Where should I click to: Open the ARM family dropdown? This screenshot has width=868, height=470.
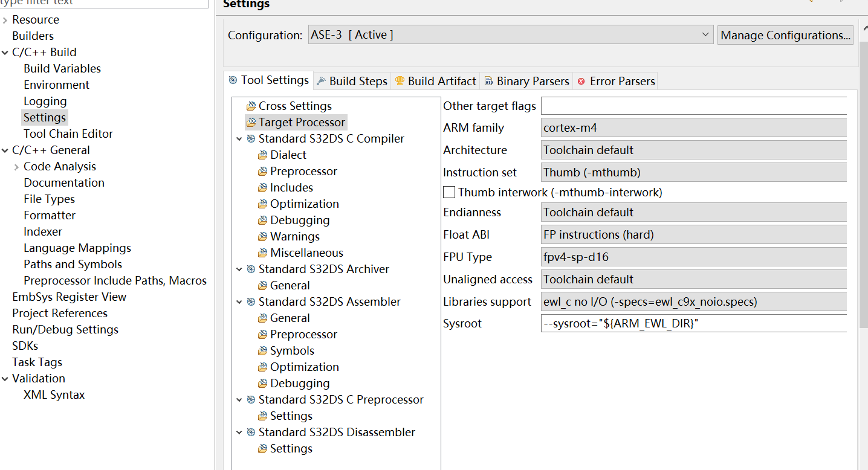tap(693, 128)
